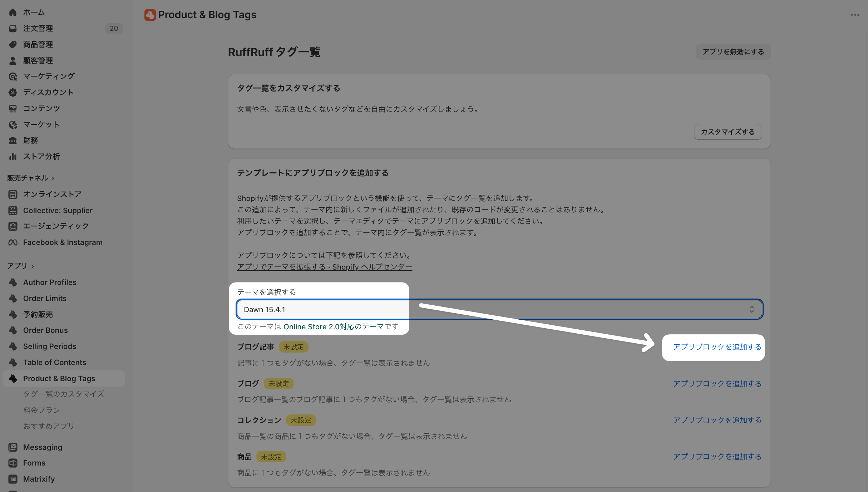Add app block for 商品 row
Image resolution: width=868 pixels, height=492 pixels.
(x=717, y=457)
